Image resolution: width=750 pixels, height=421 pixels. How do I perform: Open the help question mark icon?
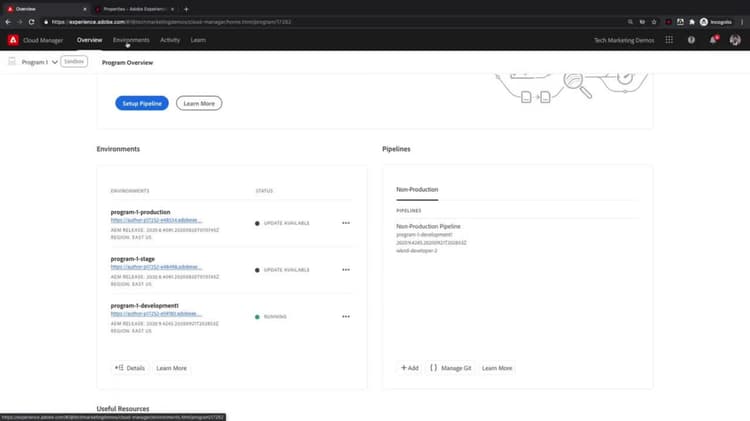coord(691,40)
